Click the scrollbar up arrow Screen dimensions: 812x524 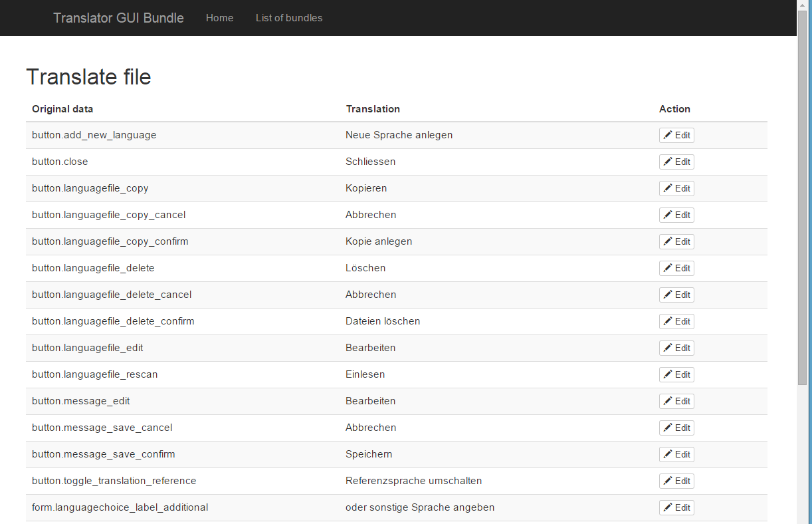tap(803, 5)
